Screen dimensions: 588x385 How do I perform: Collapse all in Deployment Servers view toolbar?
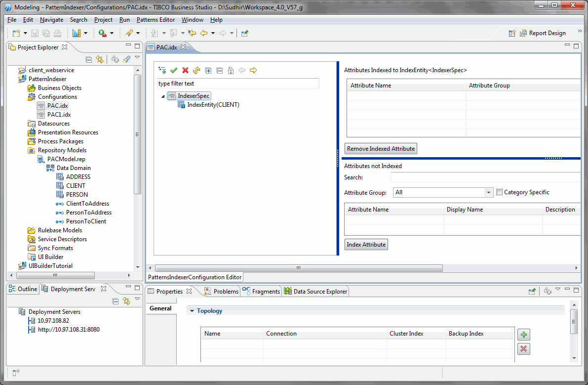point(116,301)
